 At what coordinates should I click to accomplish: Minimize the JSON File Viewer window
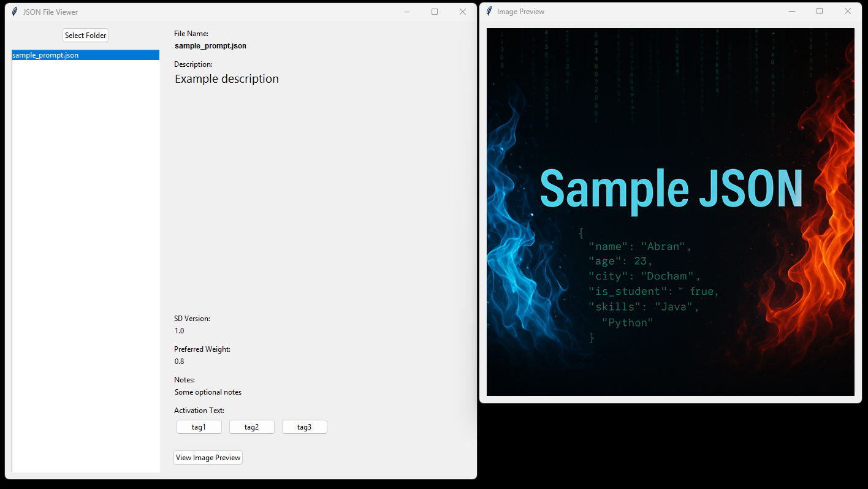tap(406, 12)
